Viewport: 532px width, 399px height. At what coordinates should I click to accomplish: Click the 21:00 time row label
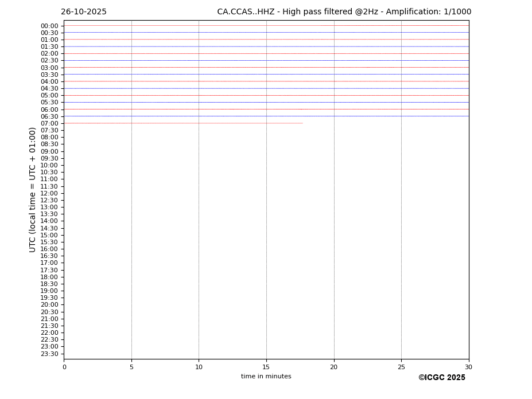tap(49, 319)
